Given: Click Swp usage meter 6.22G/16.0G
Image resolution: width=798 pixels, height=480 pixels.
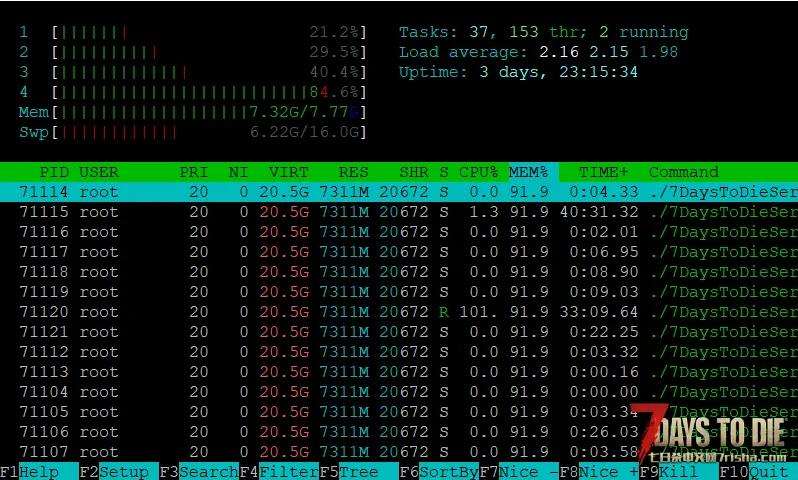Looking at the screenshot, I should pyautogui.click(x=193, y=132).
